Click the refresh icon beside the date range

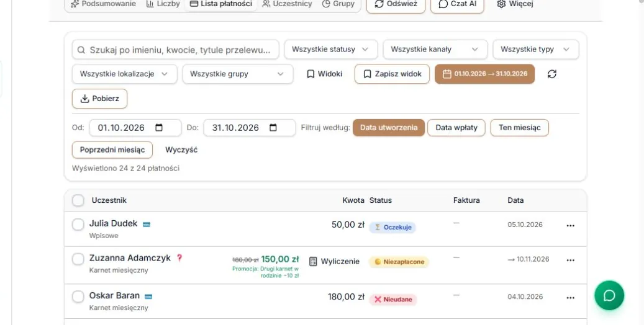pyautogui.click(x=552, y=74)
